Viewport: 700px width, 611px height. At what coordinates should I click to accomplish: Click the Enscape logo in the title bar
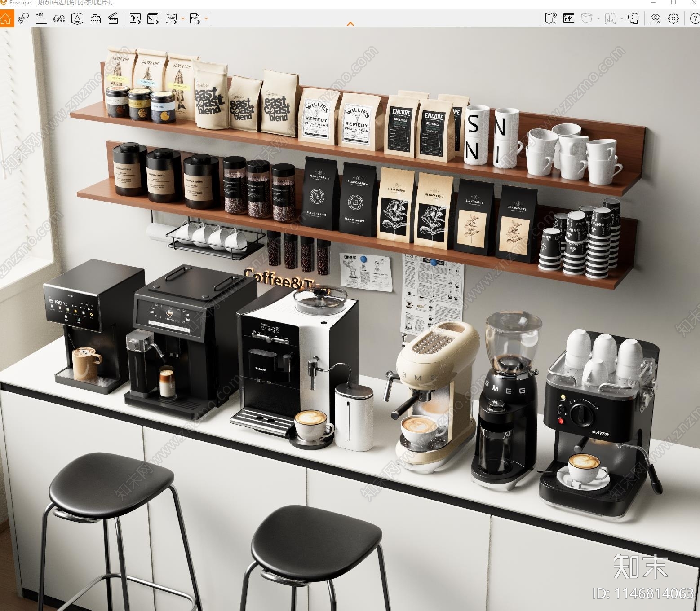(4, 3)
